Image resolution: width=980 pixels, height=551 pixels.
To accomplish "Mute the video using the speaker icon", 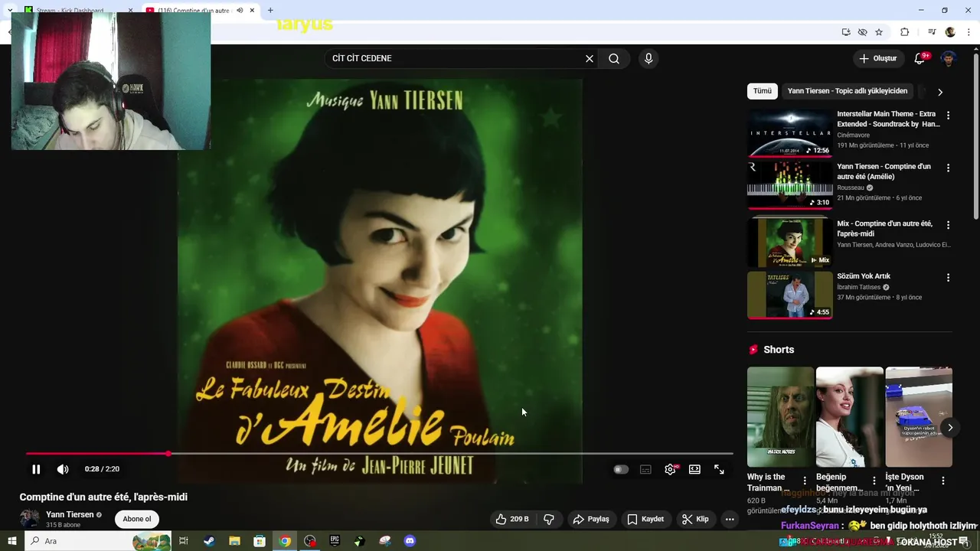I will [63, 469].
